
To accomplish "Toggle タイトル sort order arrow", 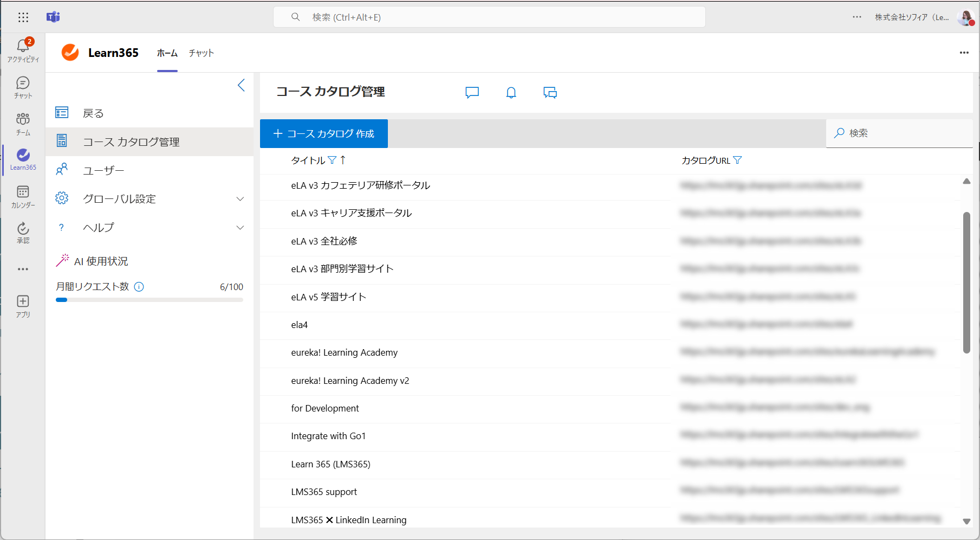I will [343, 160].
